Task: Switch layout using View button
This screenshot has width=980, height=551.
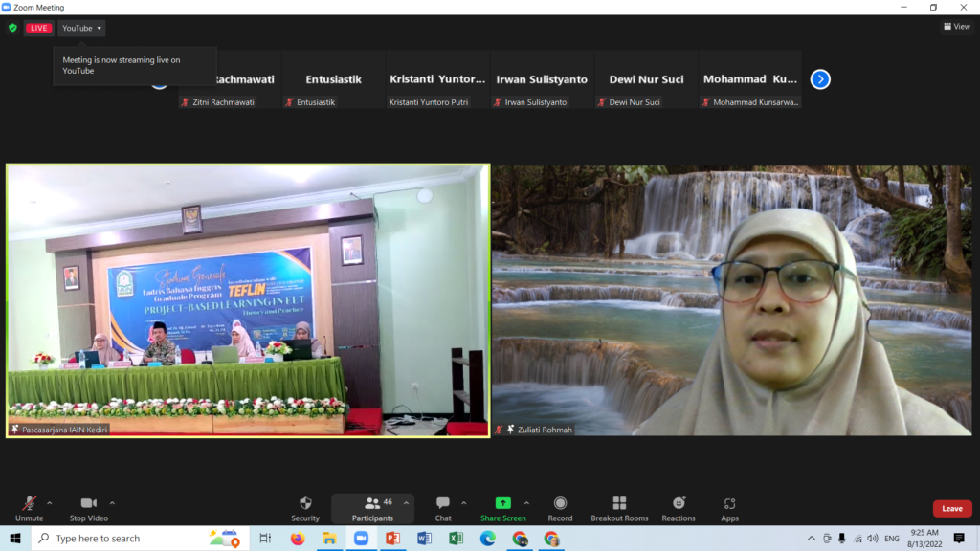Action: (x=956, y=27)
